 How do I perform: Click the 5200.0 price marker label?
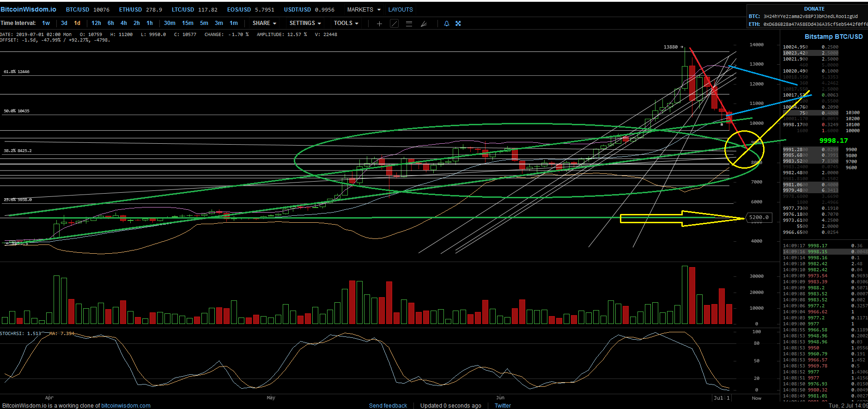pos(759,217)
